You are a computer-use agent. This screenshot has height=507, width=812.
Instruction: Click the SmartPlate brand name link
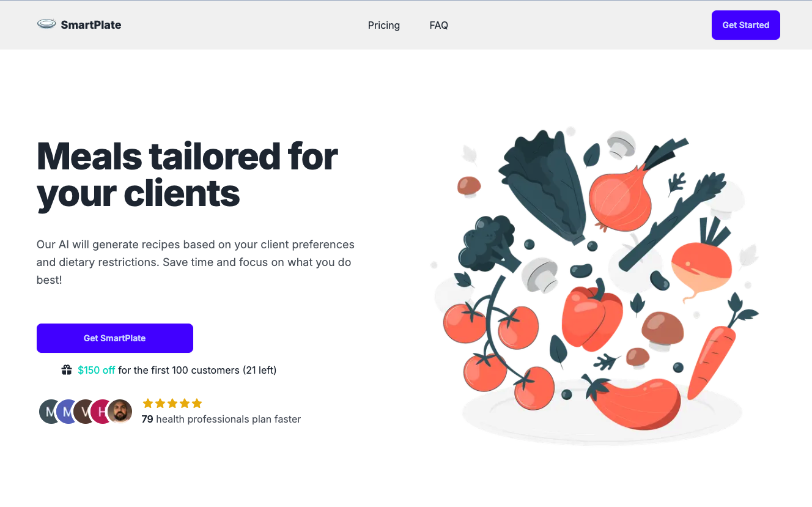91,25
